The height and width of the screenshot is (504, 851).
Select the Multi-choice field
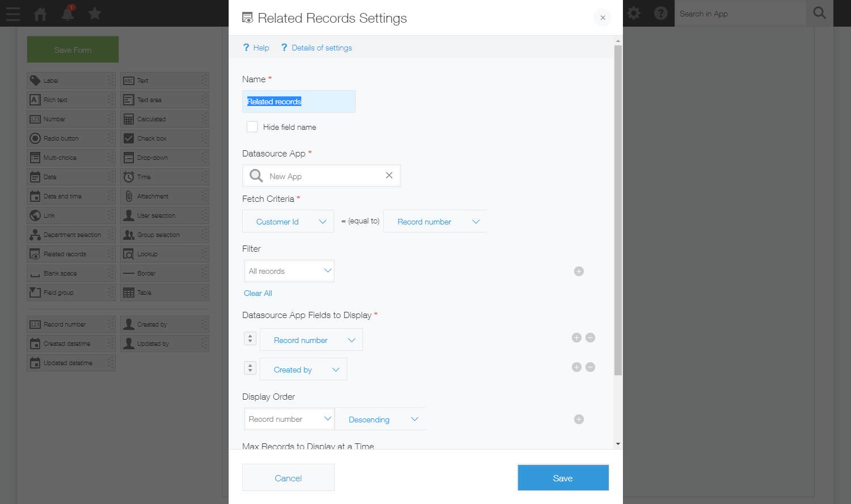pyautogui.click(x=71, y=158)
